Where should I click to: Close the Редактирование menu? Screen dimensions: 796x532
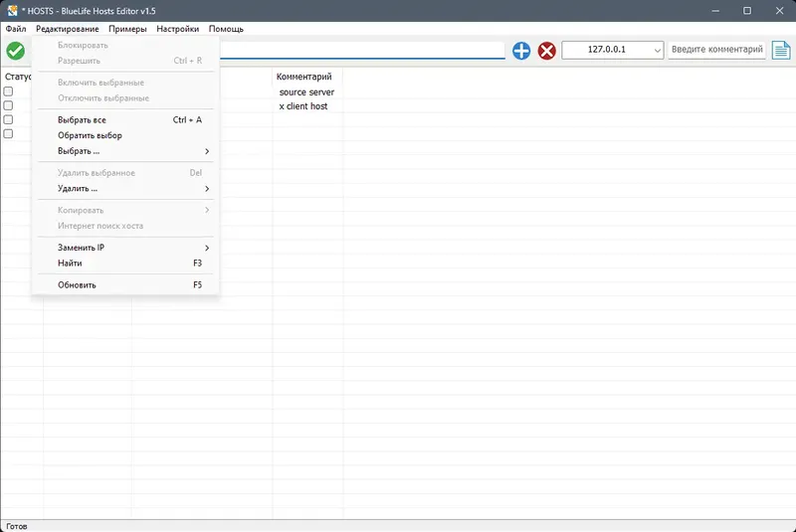click(68, 29)
